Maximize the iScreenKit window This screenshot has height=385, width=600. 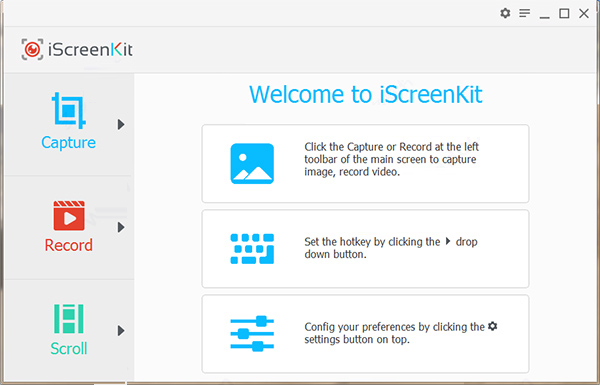[x=564, y=13]
